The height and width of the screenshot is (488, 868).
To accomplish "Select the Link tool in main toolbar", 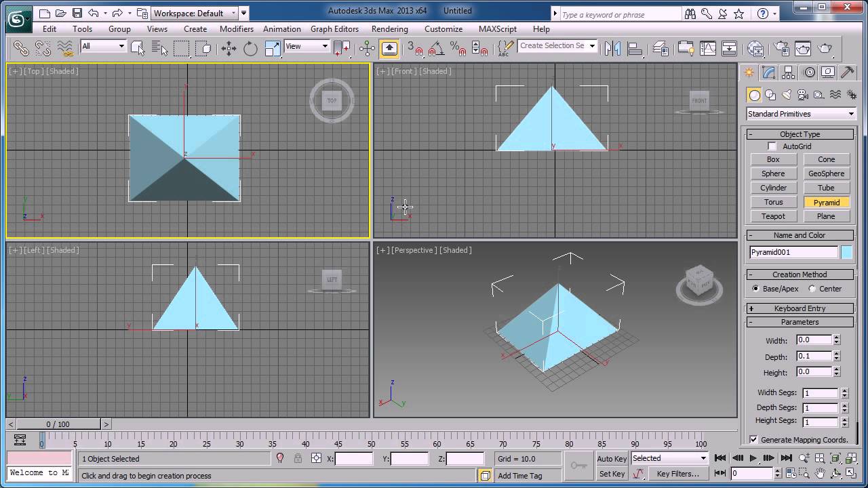I will click(x=21, y=48).
